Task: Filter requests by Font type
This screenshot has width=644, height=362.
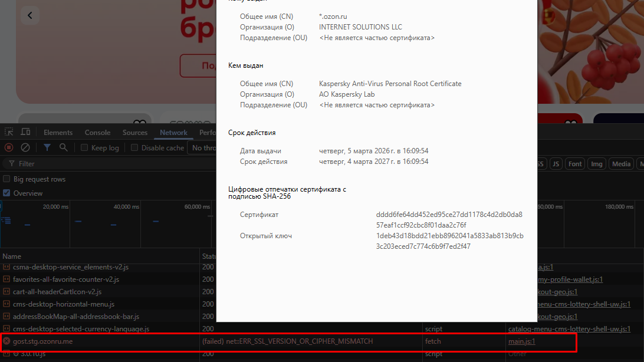Action: (x=574, y=164)
